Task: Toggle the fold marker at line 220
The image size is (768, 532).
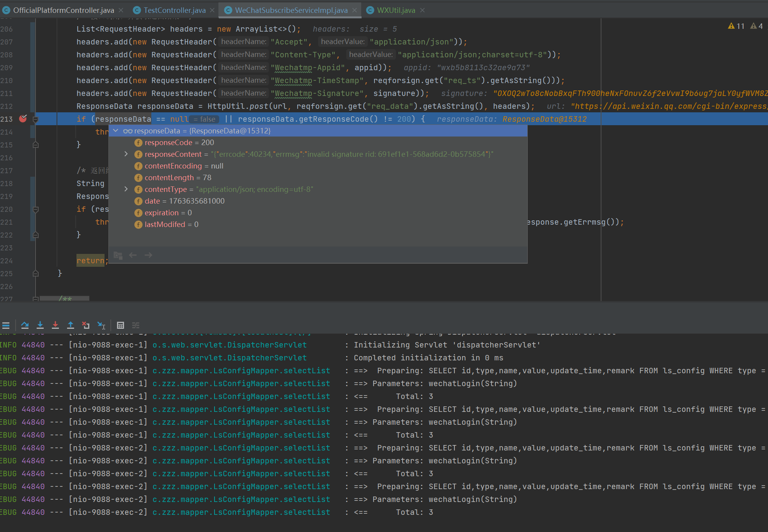Action: point(35,209)
